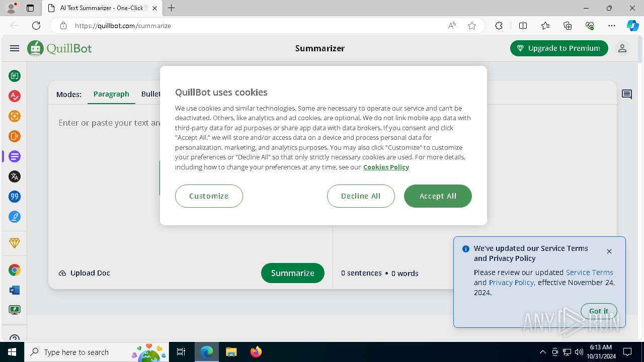Click Accept All cookies
The image size is (644, 362).
[x=438, y=196]
